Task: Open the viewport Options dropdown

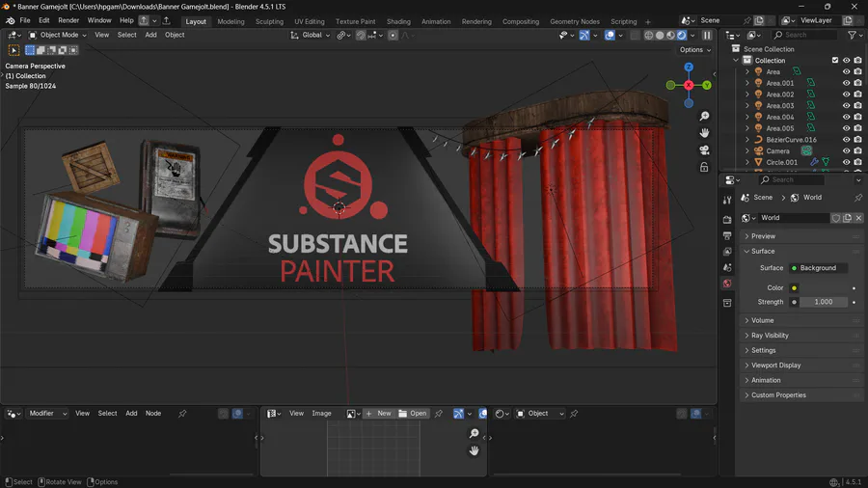Action: [x=695, y=50]
